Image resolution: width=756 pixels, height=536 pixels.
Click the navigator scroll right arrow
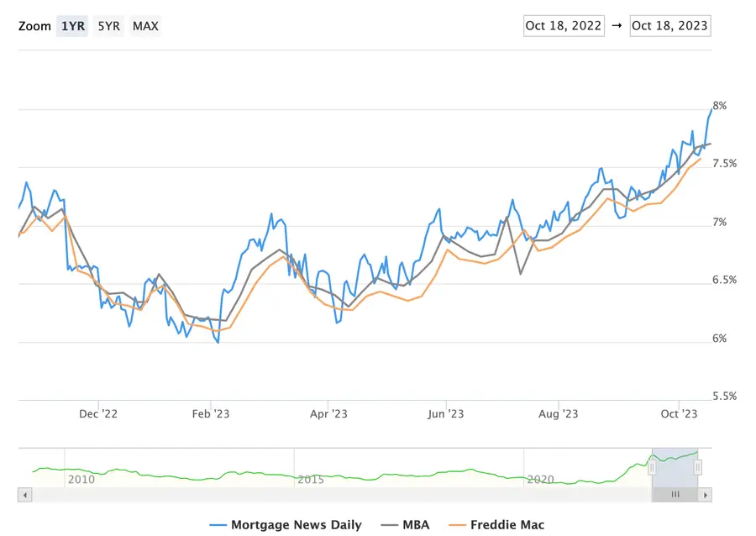706,495
